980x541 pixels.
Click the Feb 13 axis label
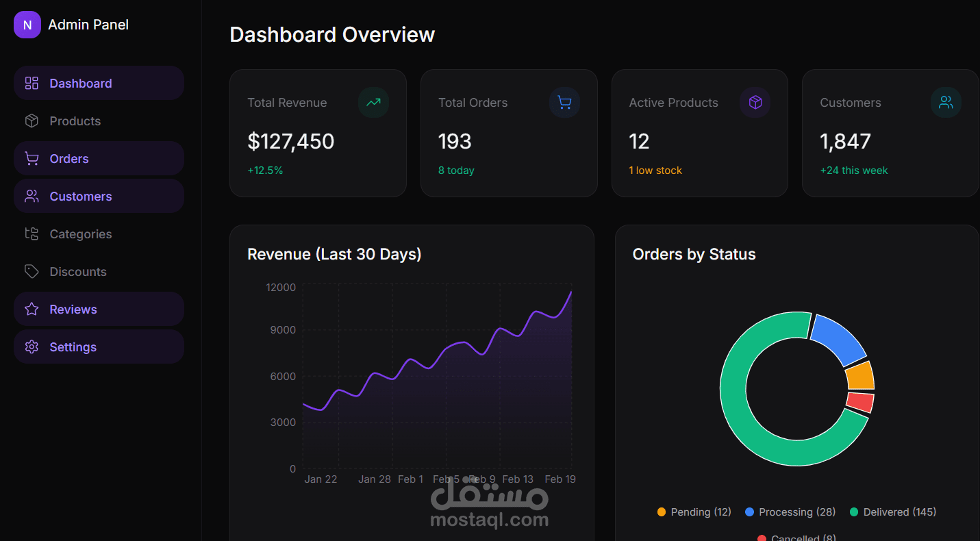[x=518, y=479]
